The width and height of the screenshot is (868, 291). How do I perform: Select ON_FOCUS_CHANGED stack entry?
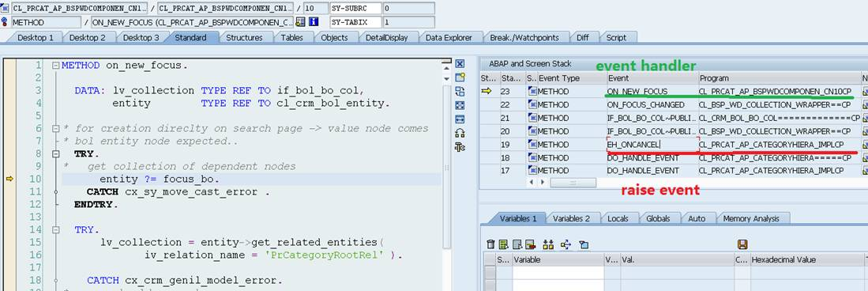coord(652,104)
